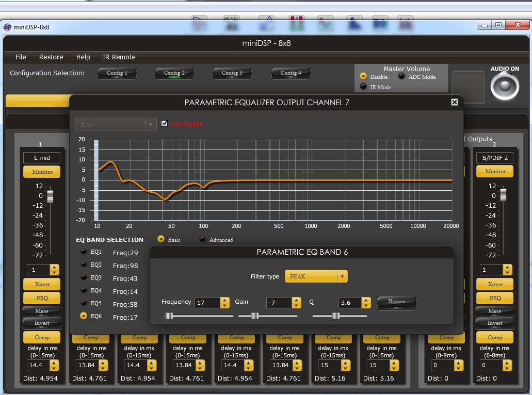Screen dimensions: 532x395
Task: Click Monitor on L mid channel
Action: coord(42,172)
